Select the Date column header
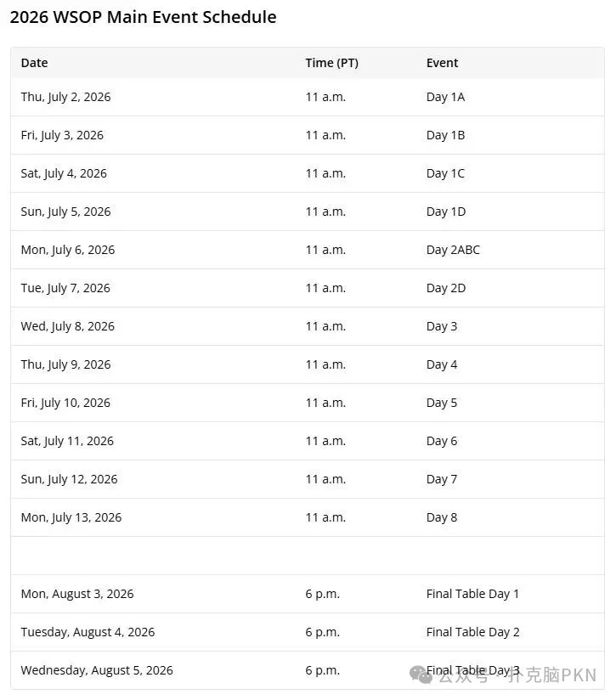Viewport: 616px width, 700px height. pos(34,63)
